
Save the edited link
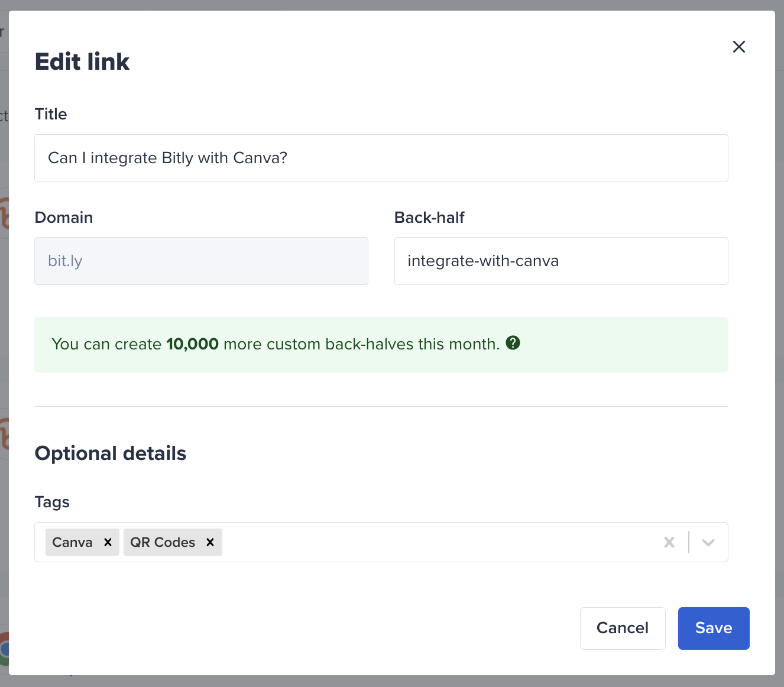coord(713,628)
